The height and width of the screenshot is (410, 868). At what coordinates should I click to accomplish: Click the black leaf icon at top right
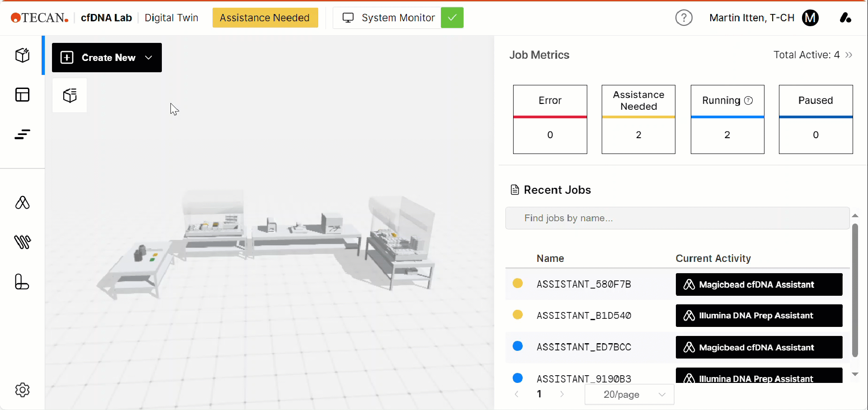click(845, 18)
